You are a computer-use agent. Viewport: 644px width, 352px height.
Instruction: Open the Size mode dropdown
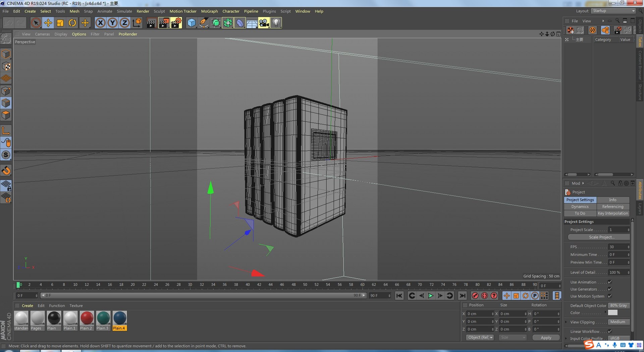point(513,338)
